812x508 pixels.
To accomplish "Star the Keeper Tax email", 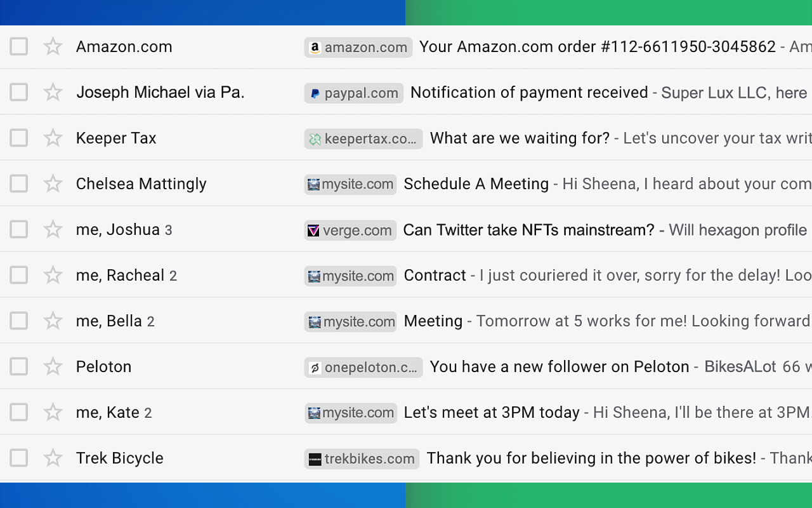I will coord(53,138).
